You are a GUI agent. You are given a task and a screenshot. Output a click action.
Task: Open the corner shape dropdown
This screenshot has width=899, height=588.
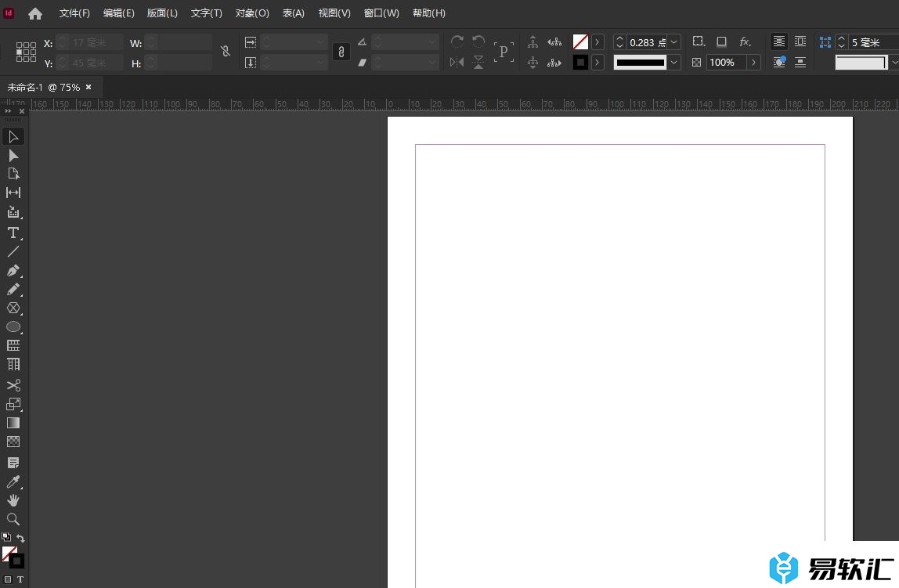(x=894, y=62)
